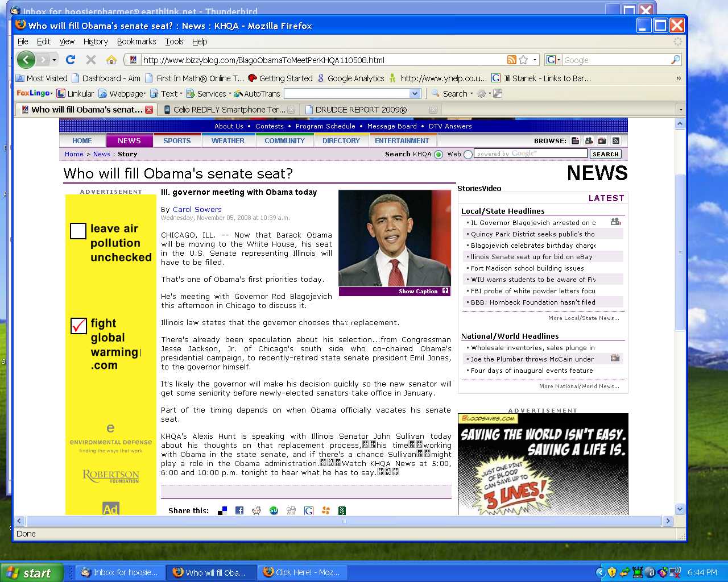The width and height of the screenshot is (728, 582).
Task: Toggle the 'fight global warming' checkbox
Action: (x=78, y=326)
